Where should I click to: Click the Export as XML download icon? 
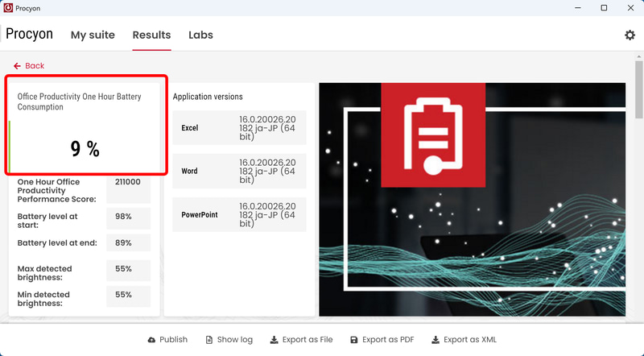coord(436,340)
